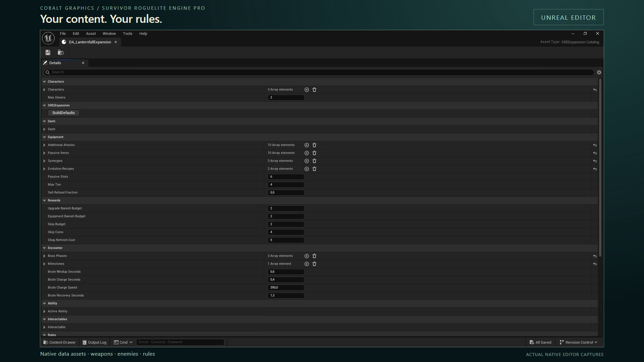Reset Synergies to default value

click(x=595, y=161)
